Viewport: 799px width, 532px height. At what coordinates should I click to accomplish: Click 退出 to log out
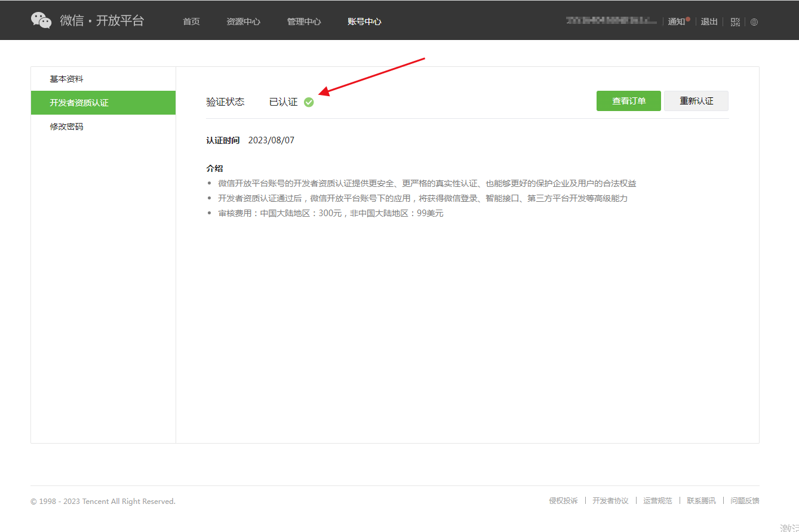pyautogui.click(x=709, y=21)
